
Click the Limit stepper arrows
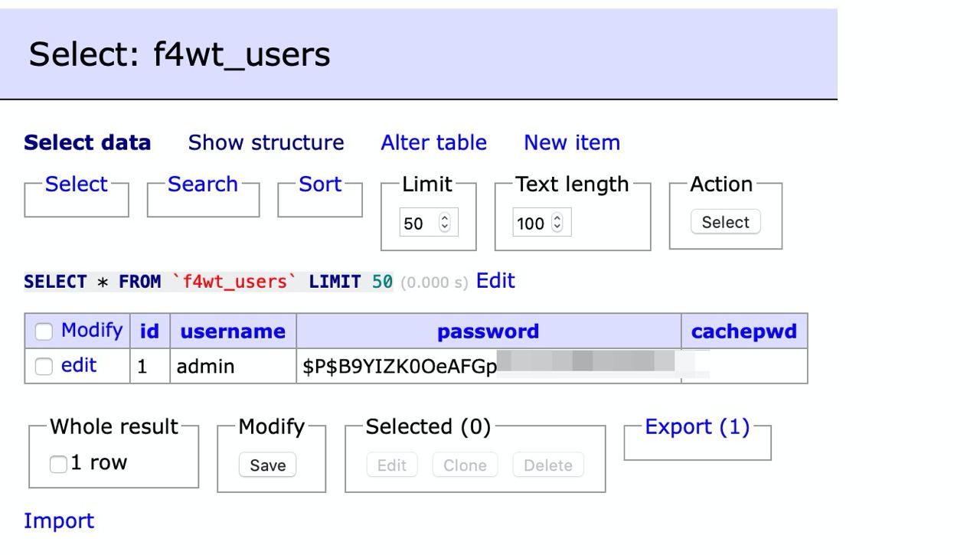[x=445, y=224]
